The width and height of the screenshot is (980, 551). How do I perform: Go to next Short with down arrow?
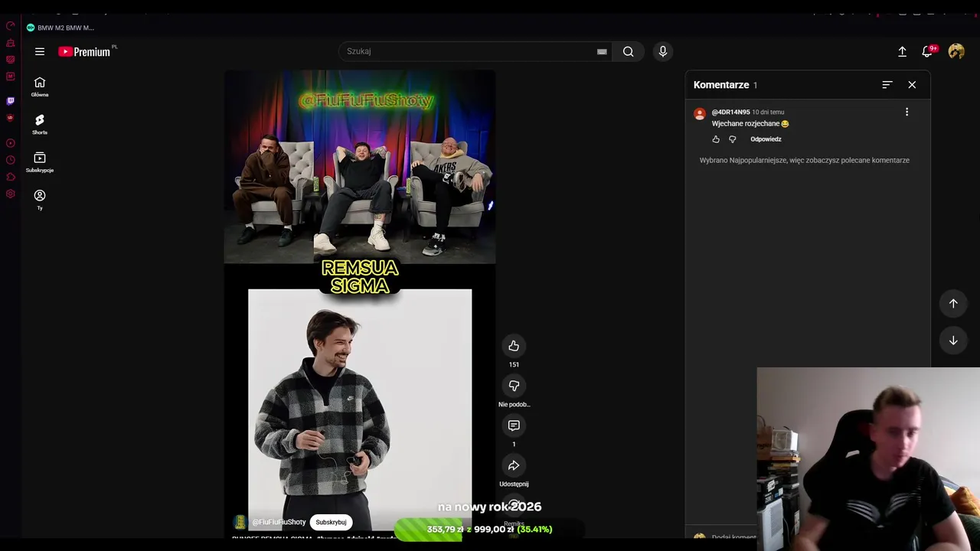coord(953,341)
